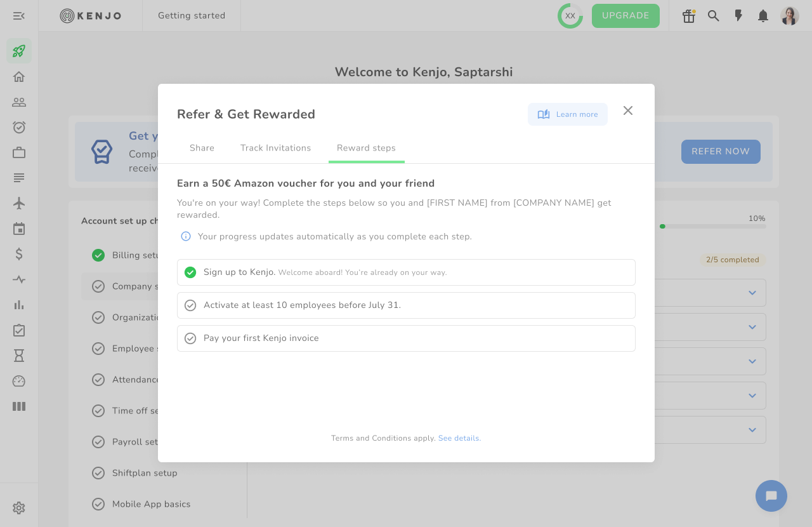The height and width of the screenshot is (527, 812).
Task: Click the XX trial progress ring
Action: (x=570, y=16)
